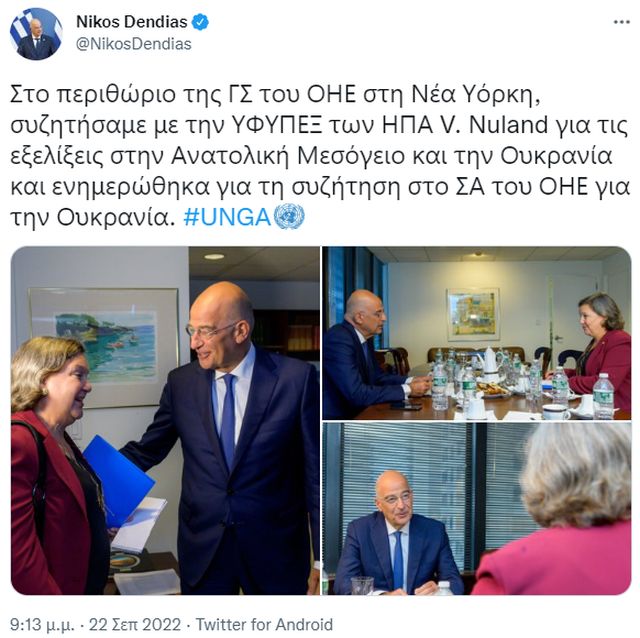Open the large handshake photo on left
Screen dimensions: 640x638
[x=165, y=420]
